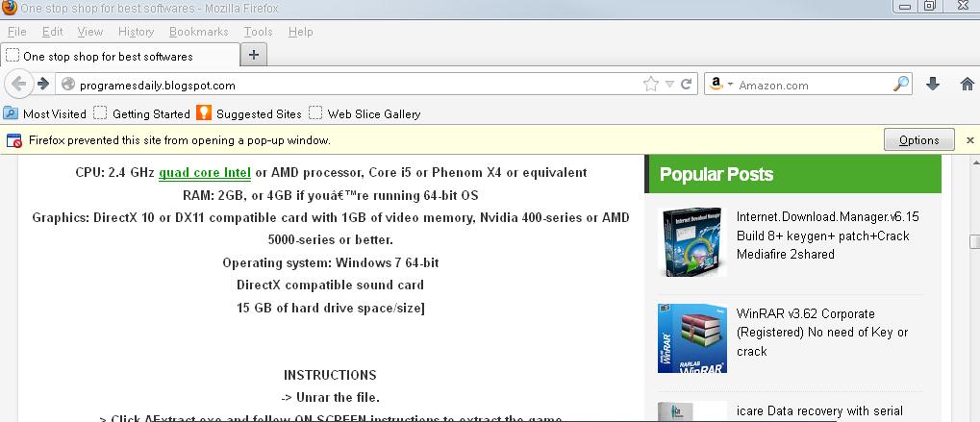The image size is (980, 422).
Task: Click the '15 GB of hard drive space/size]' text
Action: click(x=331, y=308)
